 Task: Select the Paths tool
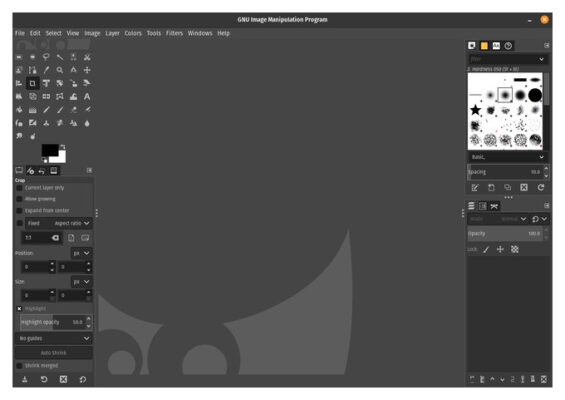[x=32, y=70]
